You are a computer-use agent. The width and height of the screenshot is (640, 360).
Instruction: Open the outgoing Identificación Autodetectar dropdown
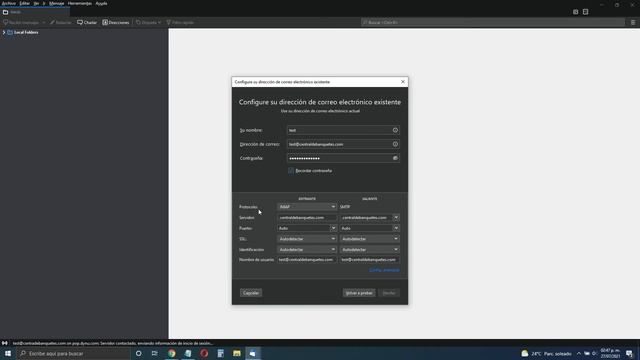(x=370, y=249)
